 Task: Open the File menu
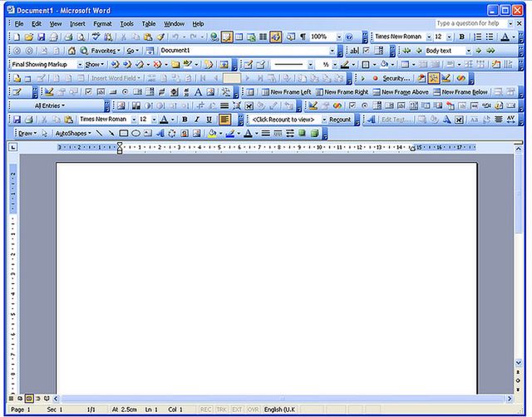click(19, 24)
